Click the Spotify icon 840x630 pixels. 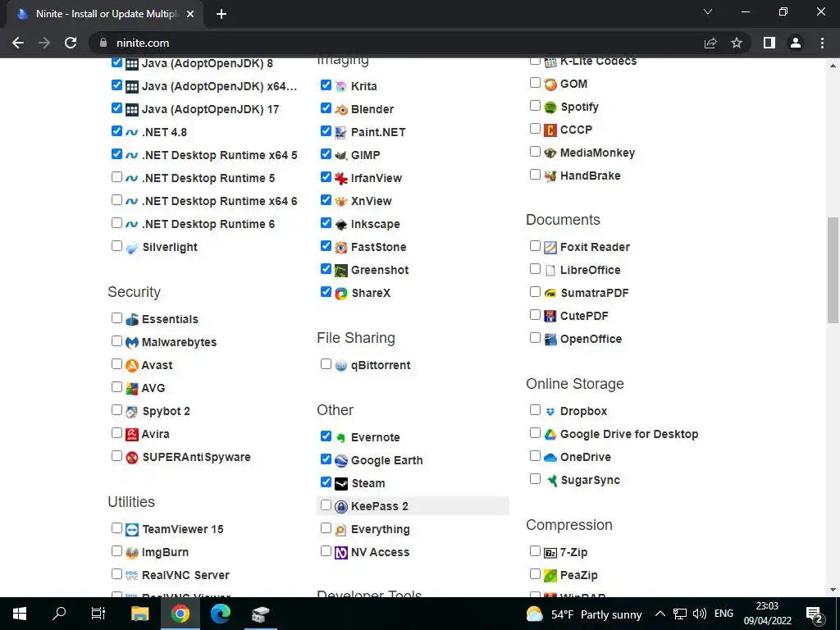pyautogui.click(x=550, y=107)
